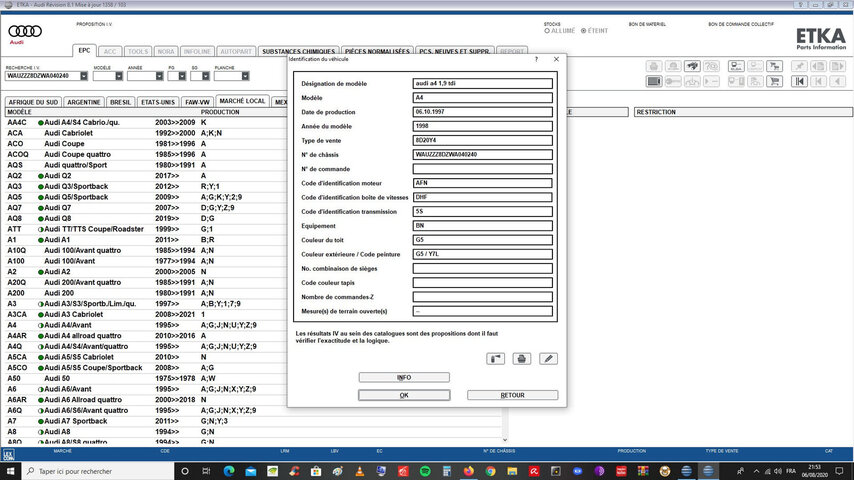
Task: Select the Argentine market tab
Action: pos(84,102)
